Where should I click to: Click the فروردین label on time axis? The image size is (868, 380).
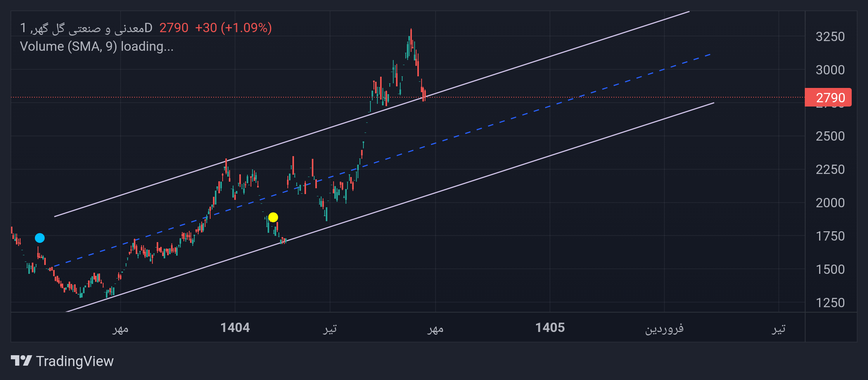[664, 328]
